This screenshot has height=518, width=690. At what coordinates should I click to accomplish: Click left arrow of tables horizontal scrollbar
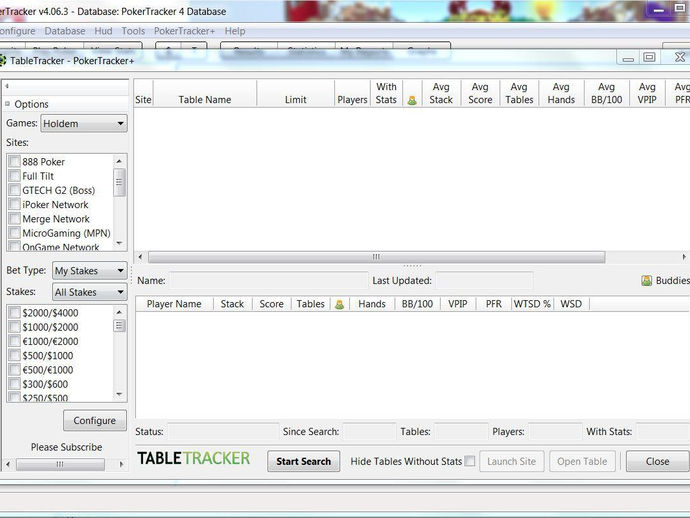tap(140, 257)
